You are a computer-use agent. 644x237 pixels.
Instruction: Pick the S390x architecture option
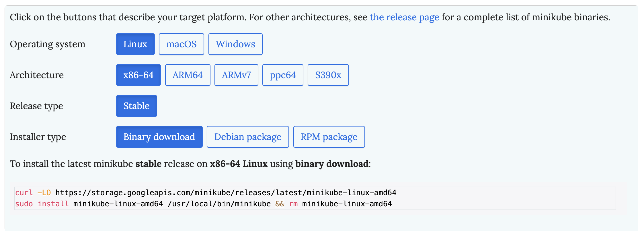coord(328,75)
